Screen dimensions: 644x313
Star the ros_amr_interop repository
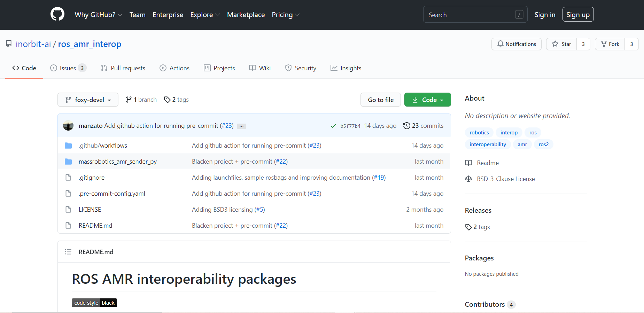tap(561, 44)
